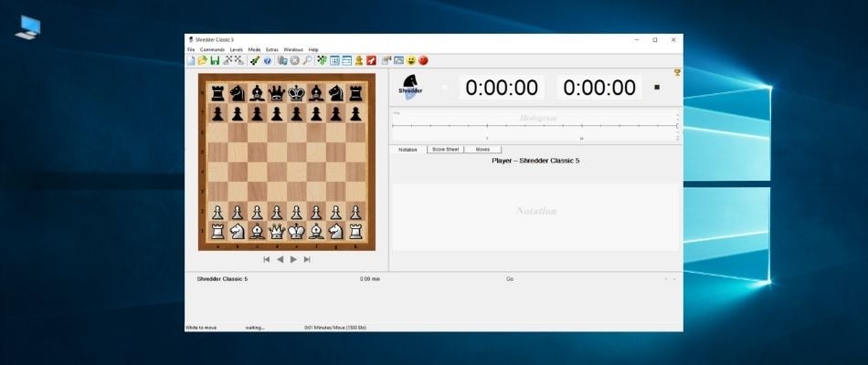
Task: Click 'Player – Shredder Classic 5' header text
Action: [x=535, y=161]
